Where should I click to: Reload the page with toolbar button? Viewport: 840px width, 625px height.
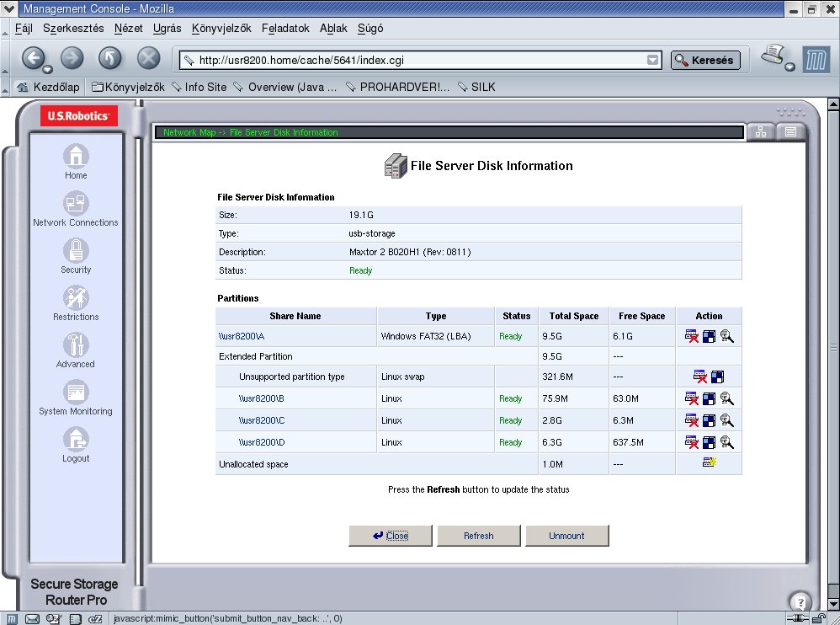(109, 58)
